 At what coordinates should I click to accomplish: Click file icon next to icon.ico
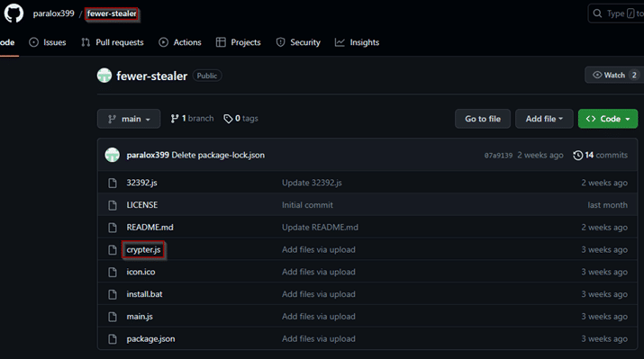point(112,272)
